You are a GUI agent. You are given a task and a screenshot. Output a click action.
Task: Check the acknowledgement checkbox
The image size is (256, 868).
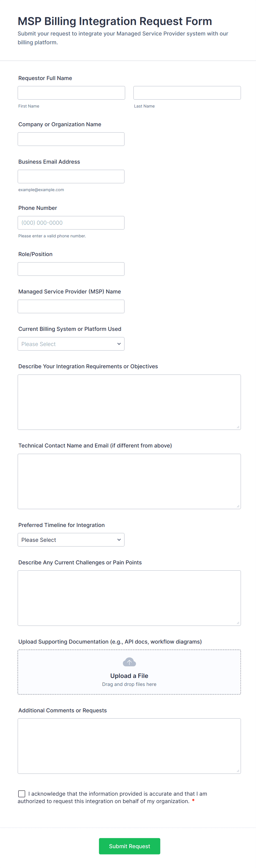[x=21, y=794]
